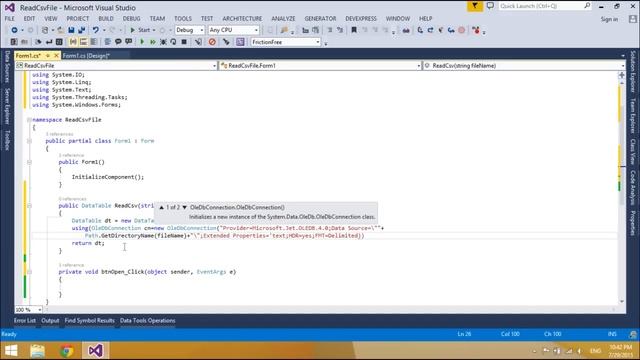This screenshot has height=360, width=640.
Task: Click the comment selection icon
Action: (x=118, y=42)
